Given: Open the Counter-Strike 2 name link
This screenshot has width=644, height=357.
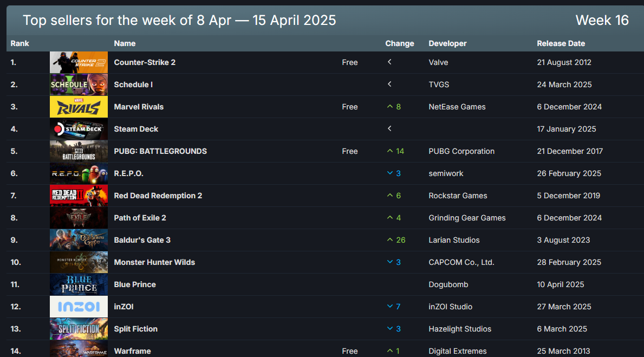Looking at the screenshot, I should (145, 62).
